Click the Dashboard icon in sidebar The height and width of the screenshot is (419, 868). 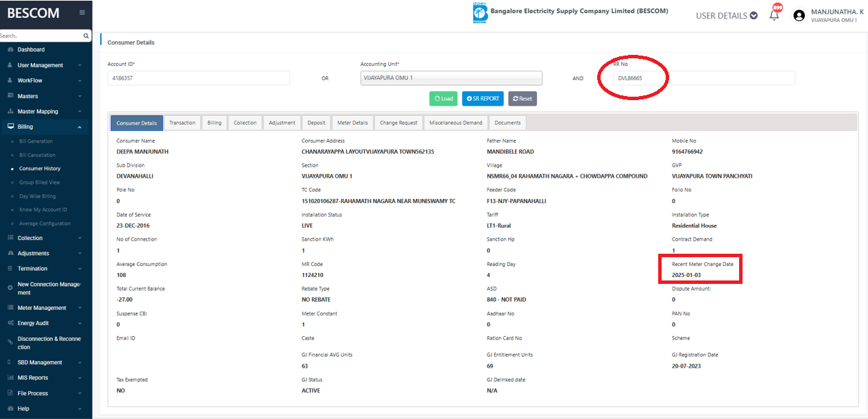click(10, 49)
